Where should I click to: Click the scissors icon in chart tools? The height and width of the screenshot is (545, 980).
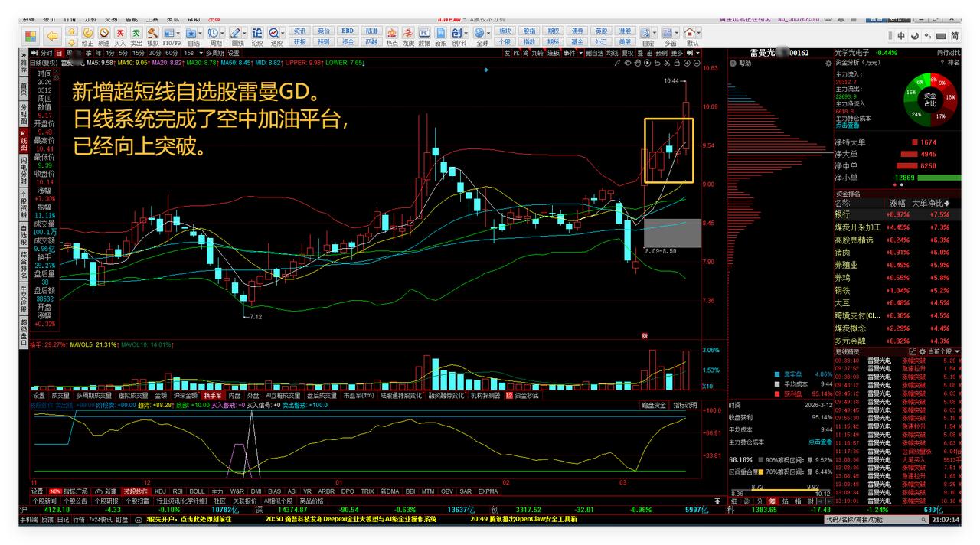click(x=667, y=63)
